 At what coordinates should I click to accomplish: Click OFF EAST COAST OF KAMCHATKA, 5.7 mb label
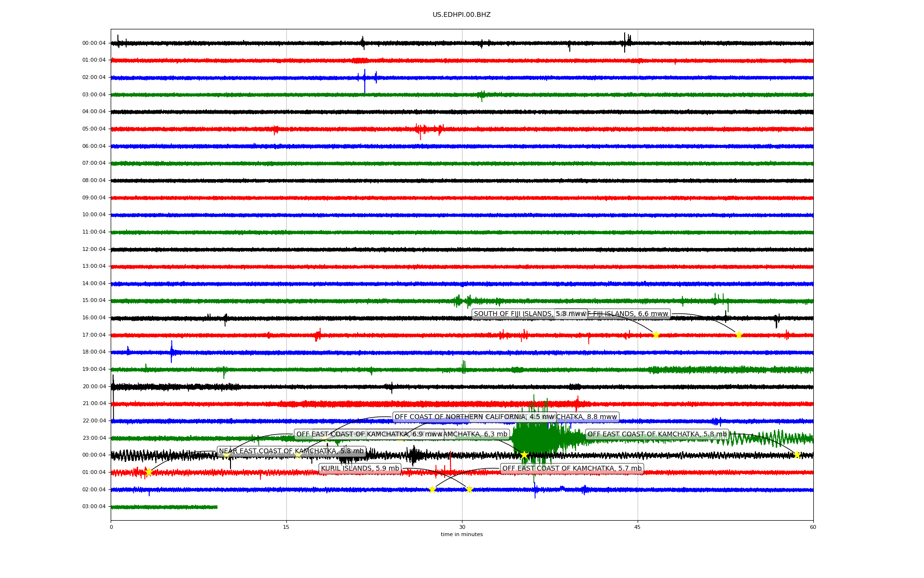point(572,468)
